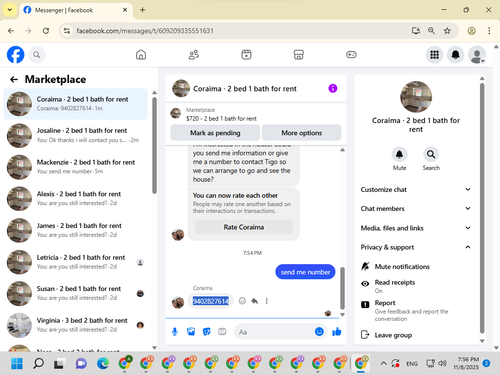Open the Gaming controller icon
The width and height of the screenshot is (500, 375).
pos(351,55)
